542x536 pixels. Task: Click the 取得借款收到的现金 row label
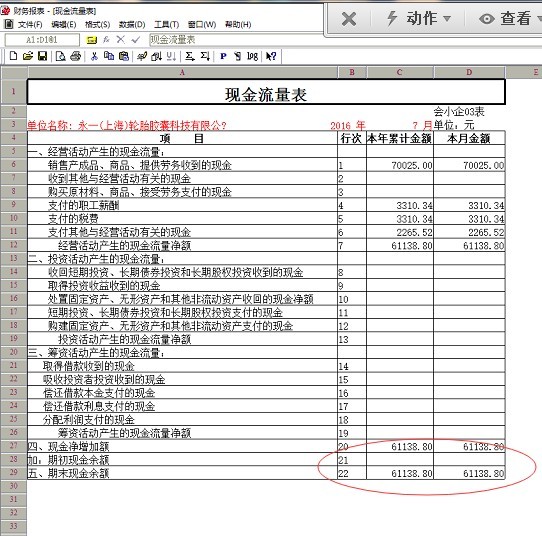point(88,366)
